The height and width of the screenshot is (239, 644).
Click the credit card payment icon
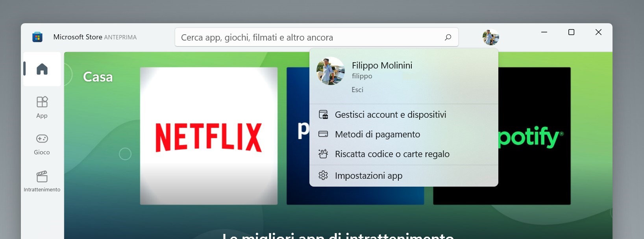tap(323, 134)
